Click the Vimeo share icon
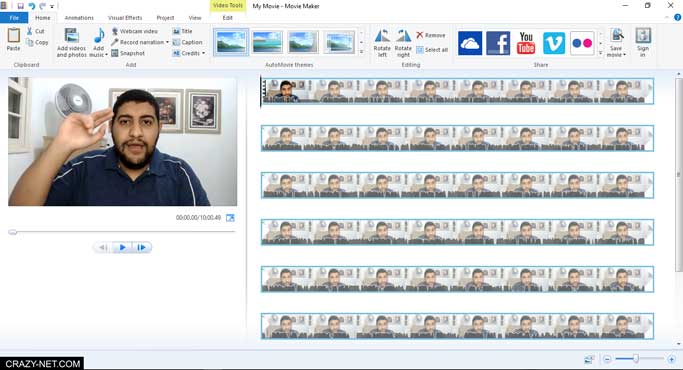This screenshot has height=370, width=683. tap(554, 43)
